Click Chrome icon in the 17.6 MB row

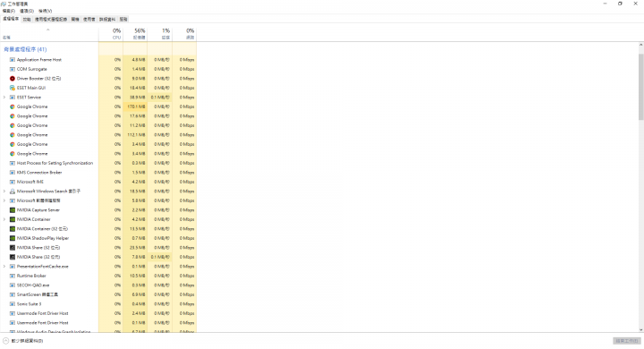click(x=13, y=116)
